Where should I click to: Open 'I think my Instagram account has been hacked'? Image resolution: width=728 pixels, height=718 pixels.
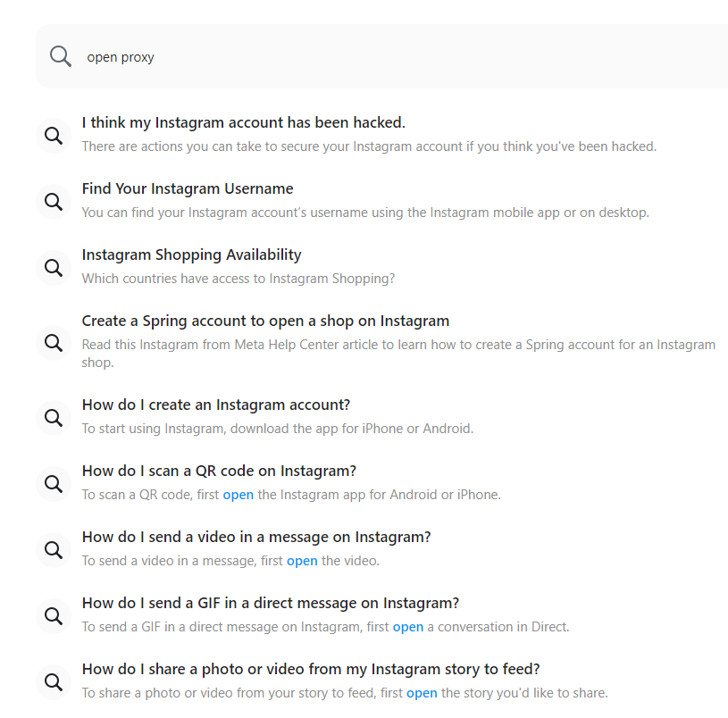click(x=243, y=122)
